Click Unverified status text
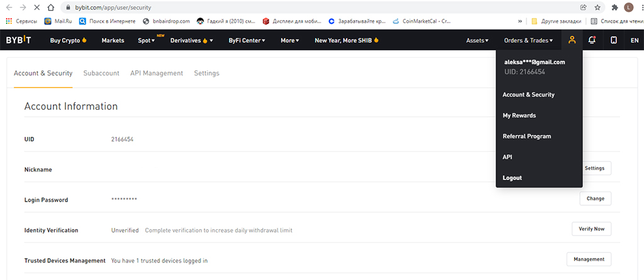 tap(125, 230)
